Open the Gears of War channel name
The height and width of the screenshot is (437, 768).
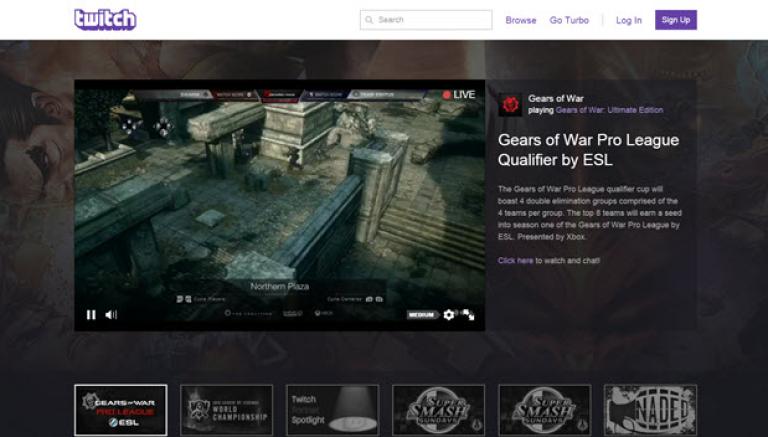click(x=555, y=98)
